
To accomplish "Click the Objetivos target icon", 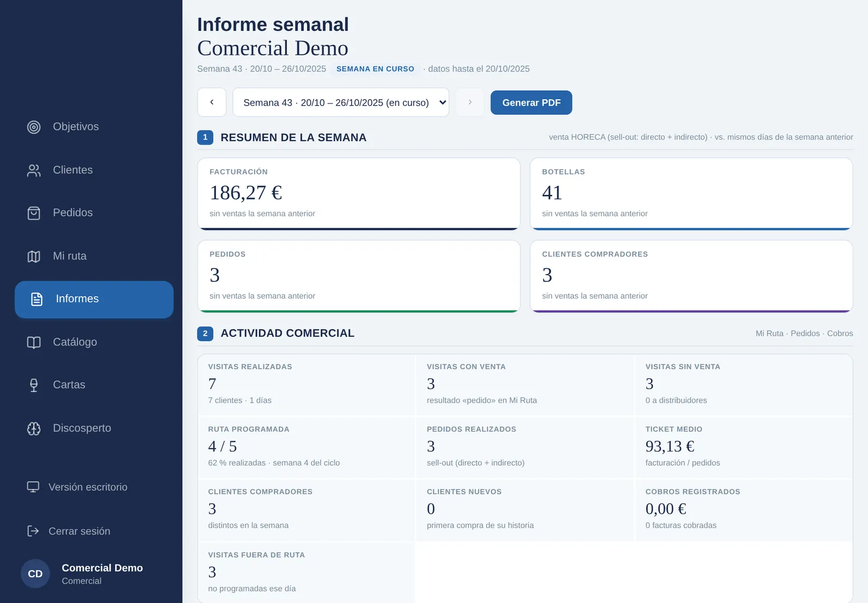I will 34,127.
